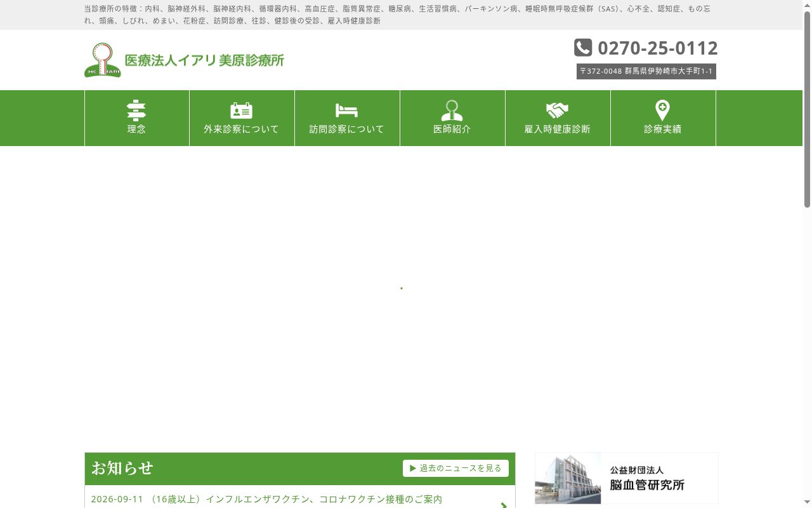The width and height of the screenshot is (812, 508).
Task: Go to 雇入時健康診断 page
Action: [558, 118]
